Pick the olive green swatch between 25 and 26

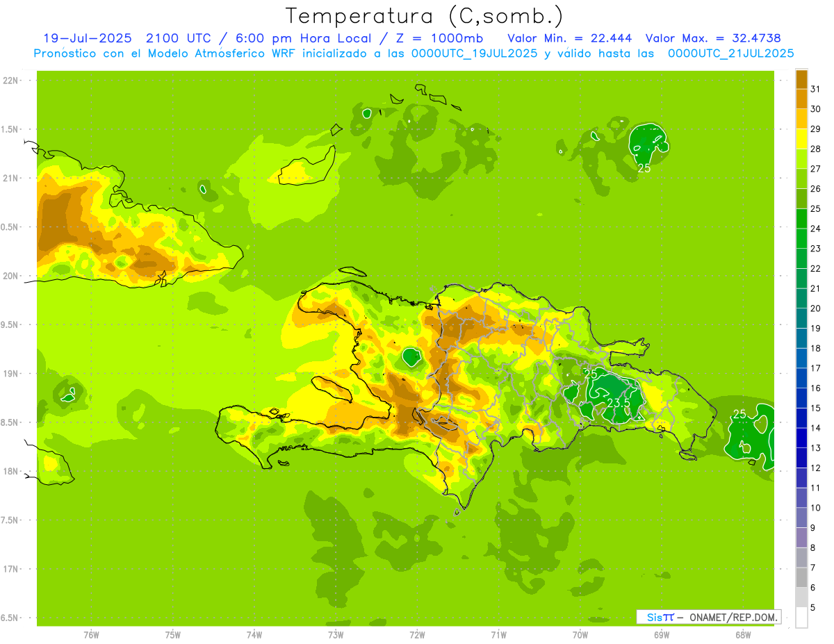coord(801,199)
